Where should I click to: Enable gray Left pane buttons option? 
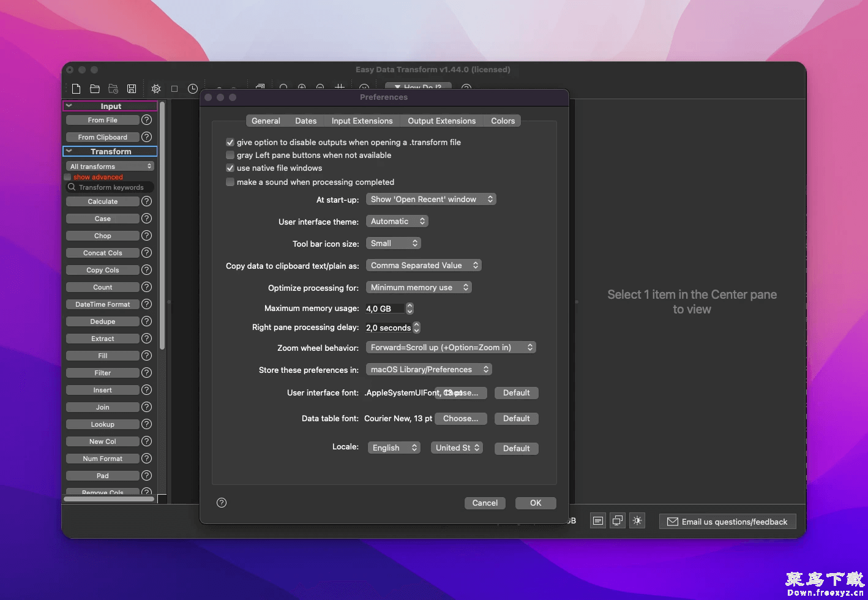pyautogui.click(x=230, y=155)
